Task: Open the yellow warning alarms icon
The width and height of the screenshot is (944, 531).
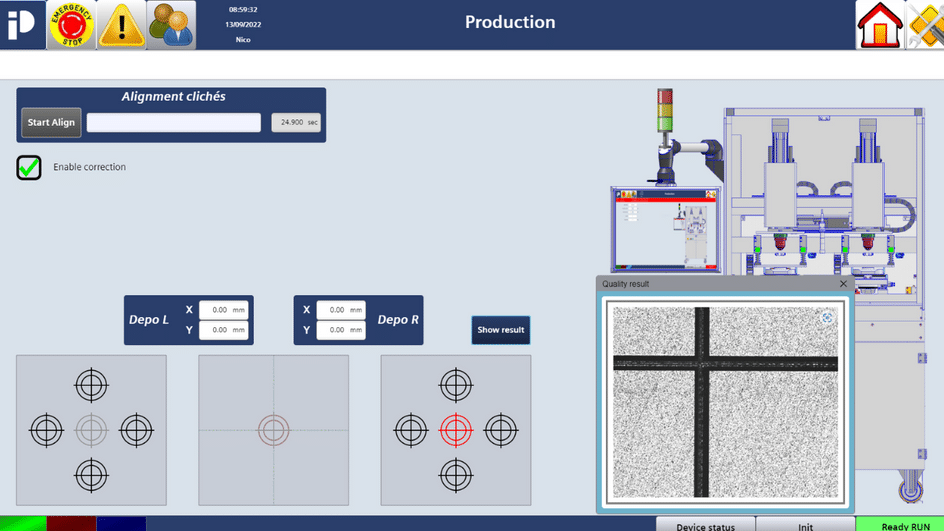Action: pos(121,25)
